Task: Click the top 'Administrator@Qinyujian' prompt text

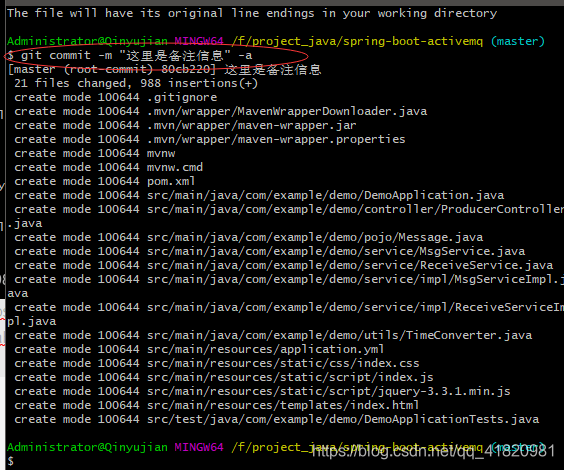Action: coord(87,41)
